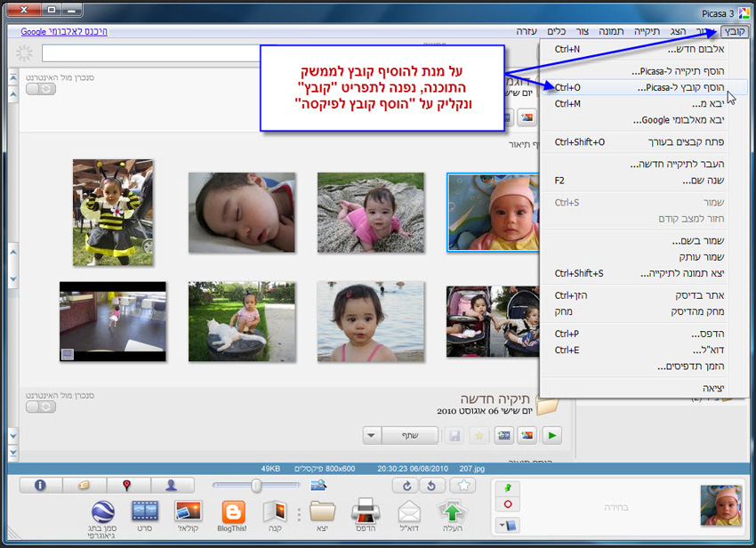Click the שתף (Share) button

(410, 436)
